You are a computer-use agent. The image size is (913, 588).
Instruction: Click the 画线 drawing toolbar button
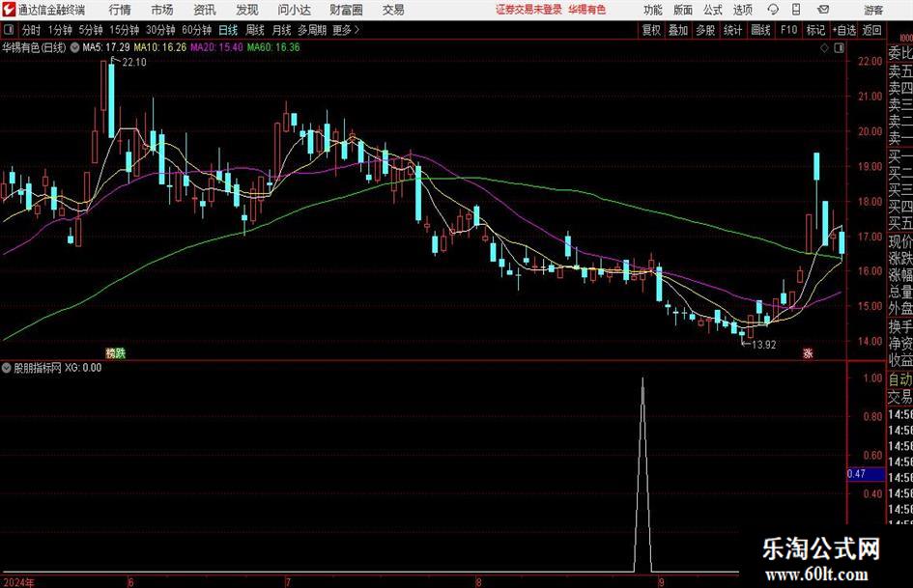tap(760, 30)
